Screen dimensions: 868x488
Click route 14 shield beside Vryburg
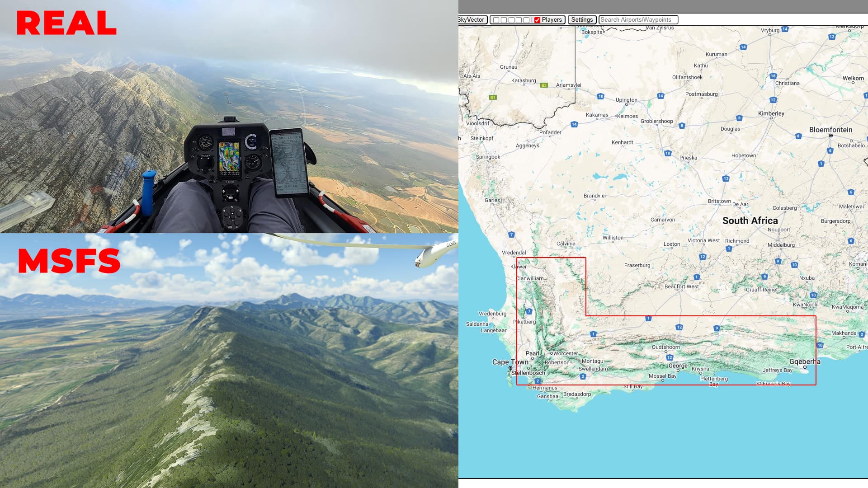click(x=785, y=29)
